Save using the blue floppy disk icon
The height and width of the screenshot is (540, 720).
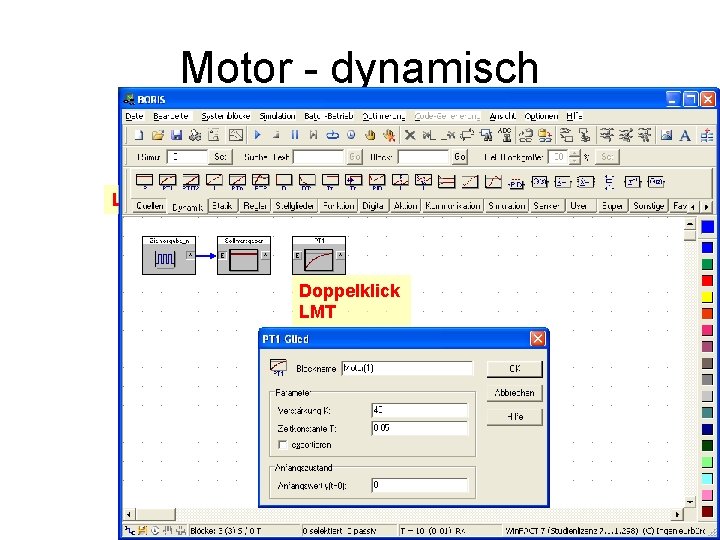(x=176, y=135)
